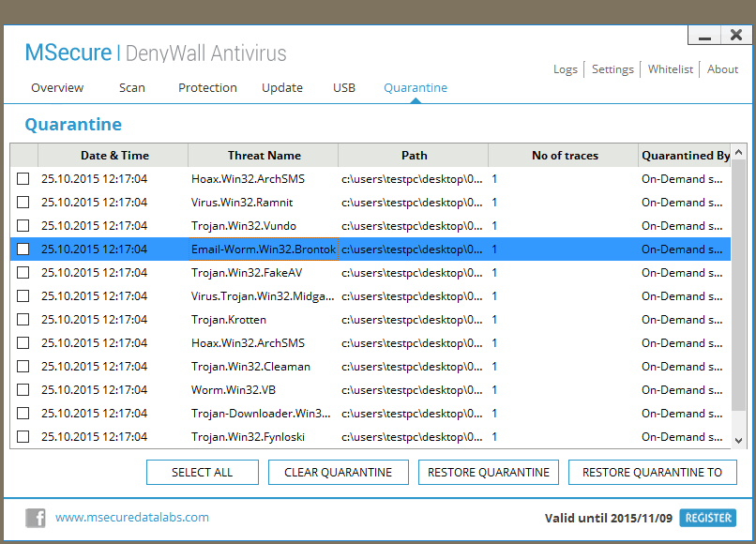Sort by Quarantined By column header
This screenshot has height=544, width=756.
point(685,156)
